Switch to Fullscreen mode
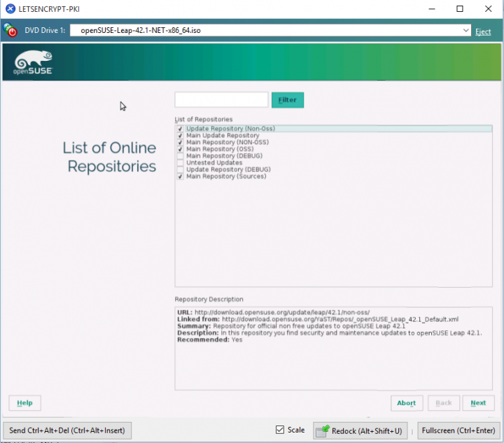 point(457,430)
